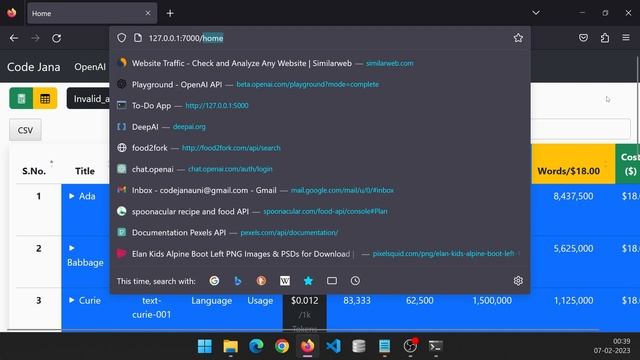Click the yellow table grid icon button

[x=45, y=98]
